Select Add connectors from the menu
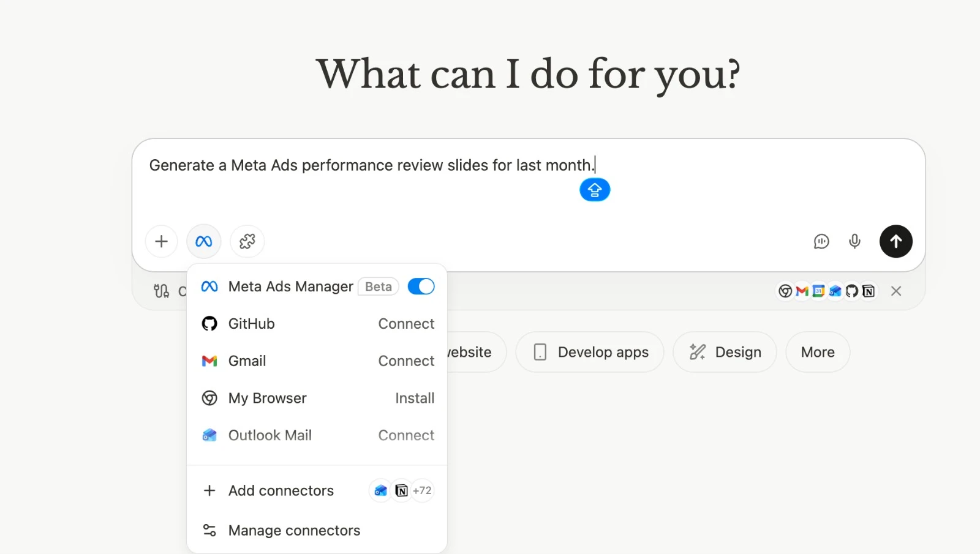Viewport: 980px width, 554px height. click(x=281, y=490)
